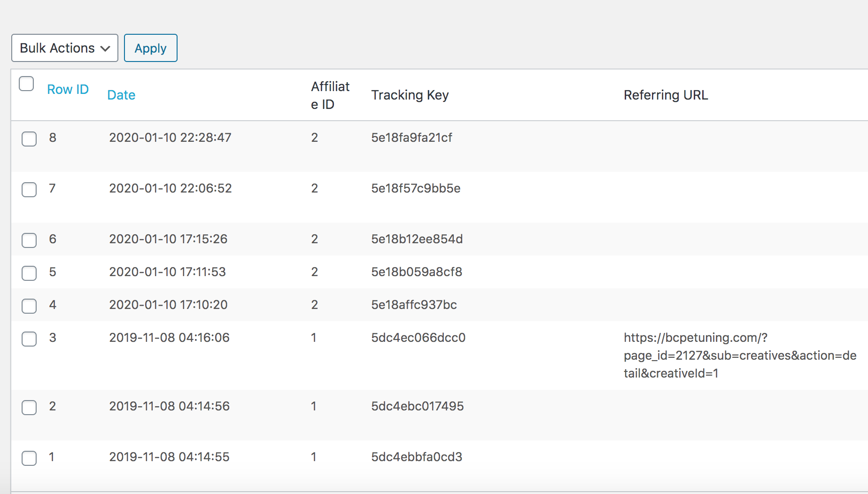
Task: Toggle the select-all checkbox in table header
Action: point(26,84)
